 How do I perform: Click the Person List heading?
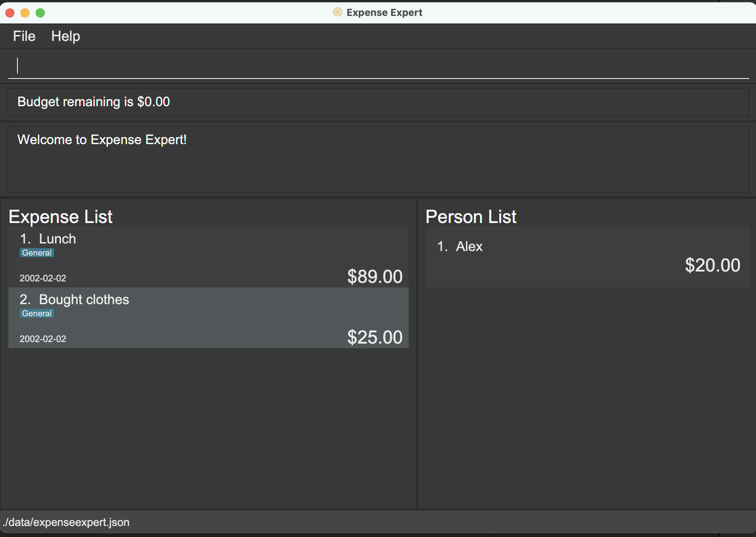[x=471, y=217]
